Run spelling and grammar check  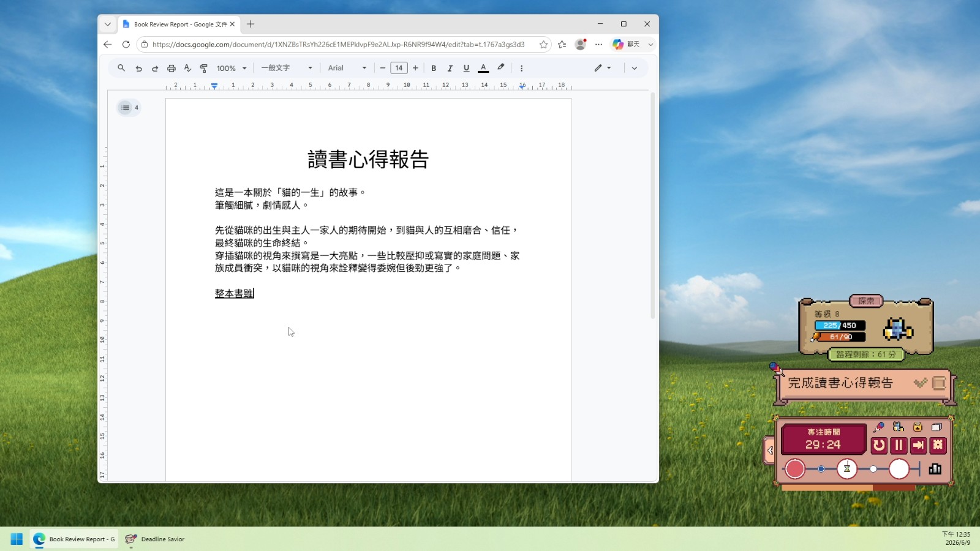point(187,68)
